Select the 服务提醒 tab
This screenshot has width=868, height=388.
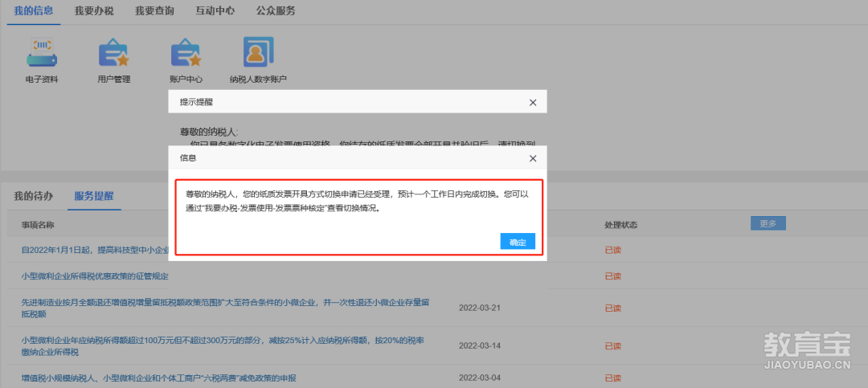94,196
